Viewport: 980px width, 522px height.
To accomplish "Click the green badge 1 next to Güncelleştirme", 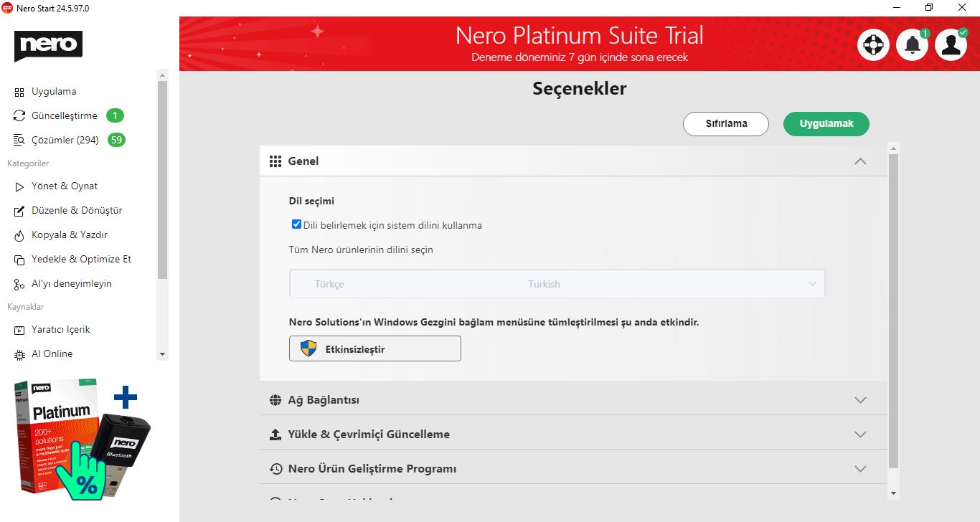I will [x=116, y=115].
